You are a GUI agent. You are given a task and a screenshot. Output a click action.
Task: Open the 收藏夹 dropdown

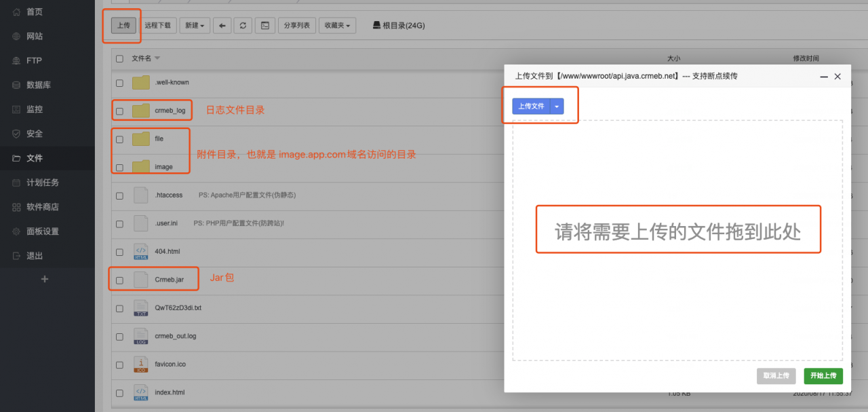point(338,25)
